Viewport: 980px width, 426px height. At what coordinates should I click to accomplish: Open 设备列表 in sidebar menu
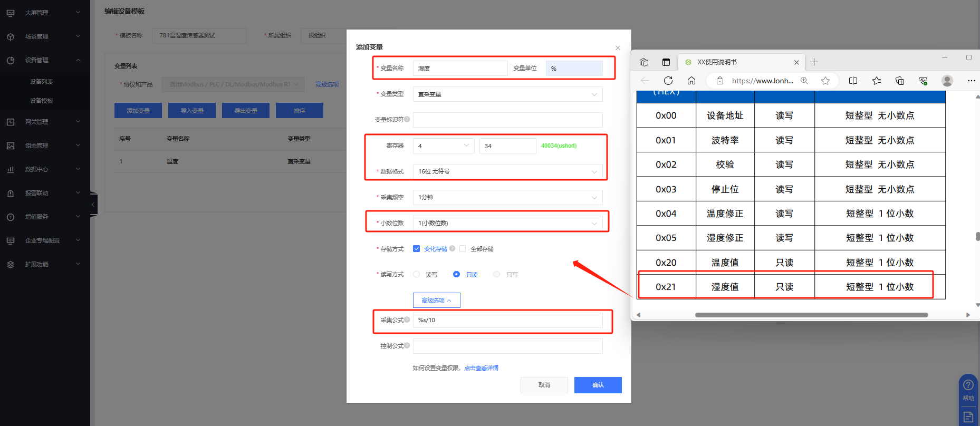click(x=42, y=82)
